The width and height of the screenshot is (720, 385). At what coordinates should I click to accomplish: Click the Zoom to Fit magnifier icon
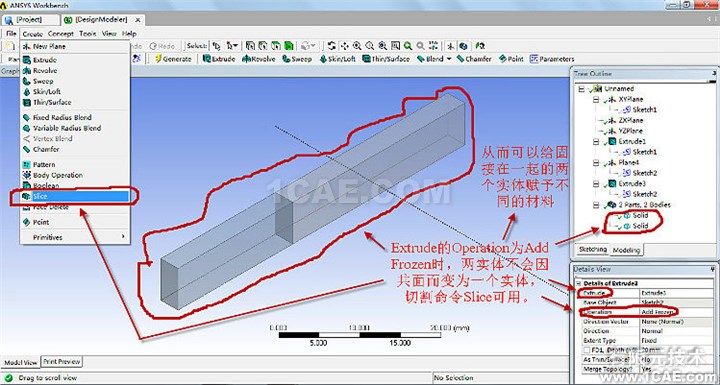(x=407, y=46)
